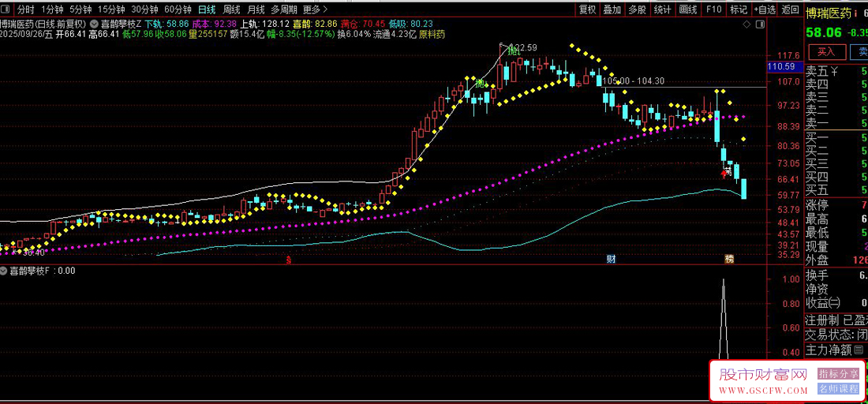868x404 pixels.
Task: Click the 博瑞医药(日线.前复权) chart title
Action: [x=43, y=24]
